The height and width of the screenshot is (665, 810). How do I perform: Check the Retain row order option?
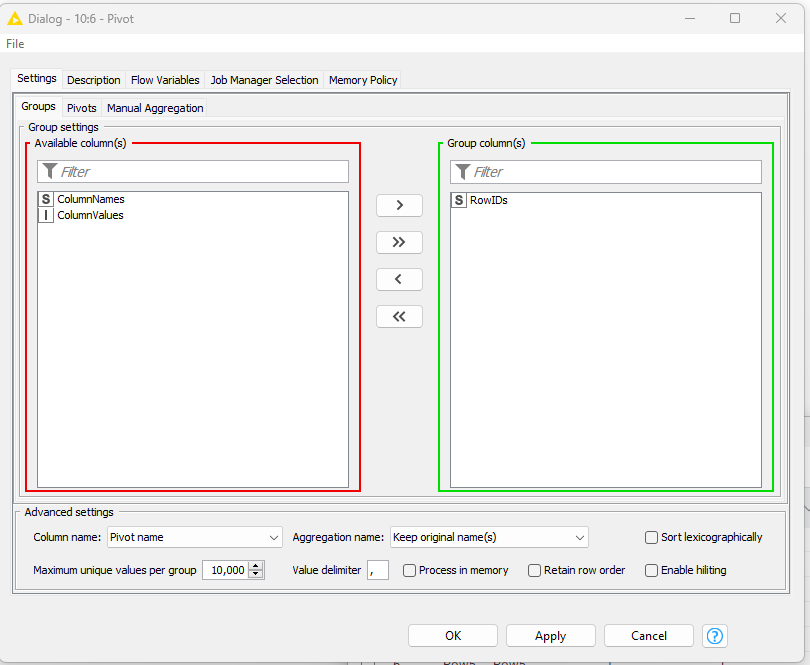535,570
